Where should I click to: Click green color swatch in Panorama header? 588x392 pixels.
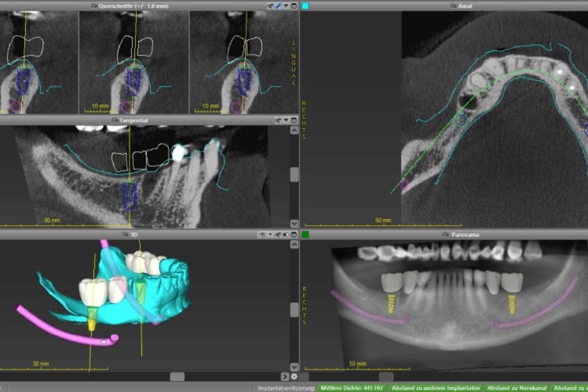[305, 234]
